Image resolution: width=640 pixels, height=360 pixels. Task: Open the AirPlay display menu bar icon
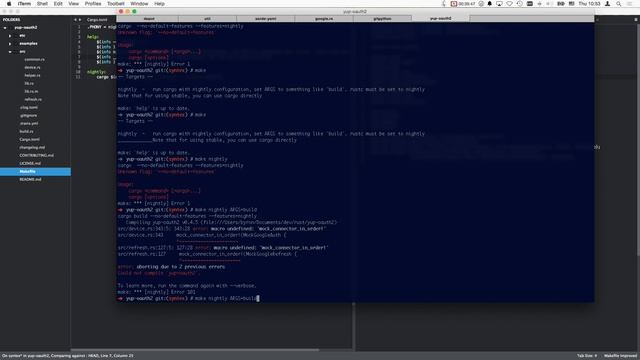499,4
